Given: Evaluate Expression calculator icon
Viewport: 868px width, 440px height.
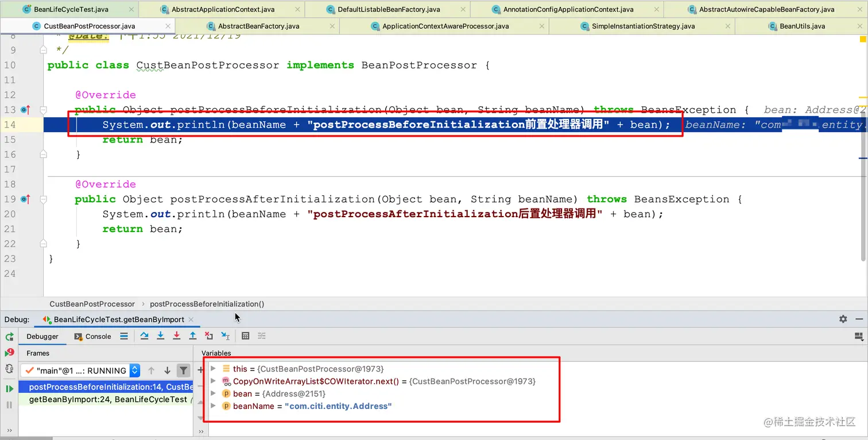Looking at the screenshot, I should [x=246, y=336].
